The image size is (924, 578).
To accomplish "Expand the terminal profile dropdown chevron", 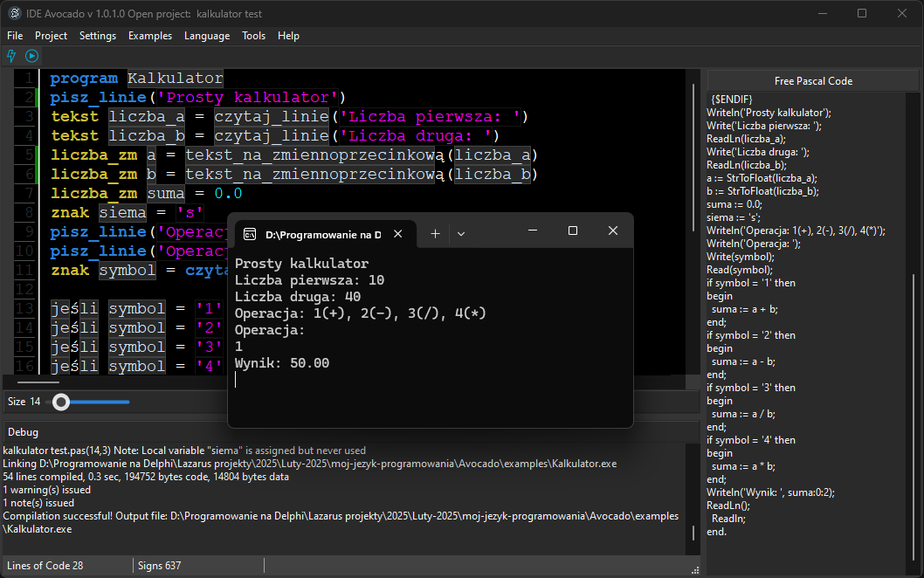I will click(x=461, y=234).
